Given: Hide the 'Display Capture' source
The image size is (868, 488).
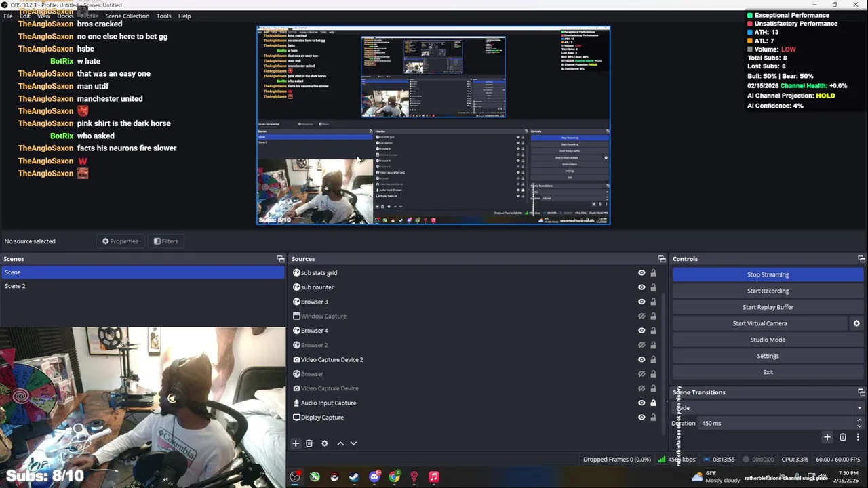Looking at the screenshot, I should [x=642, y=418].
